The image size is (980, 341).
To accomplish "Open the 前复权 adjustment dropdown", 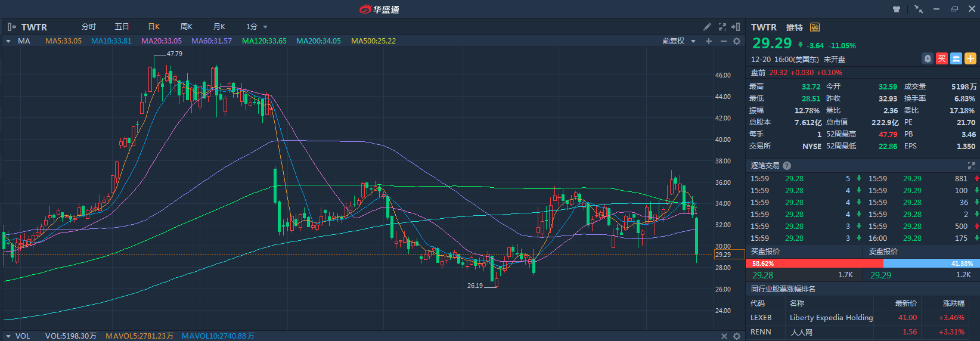I will (x=679, y=41).
